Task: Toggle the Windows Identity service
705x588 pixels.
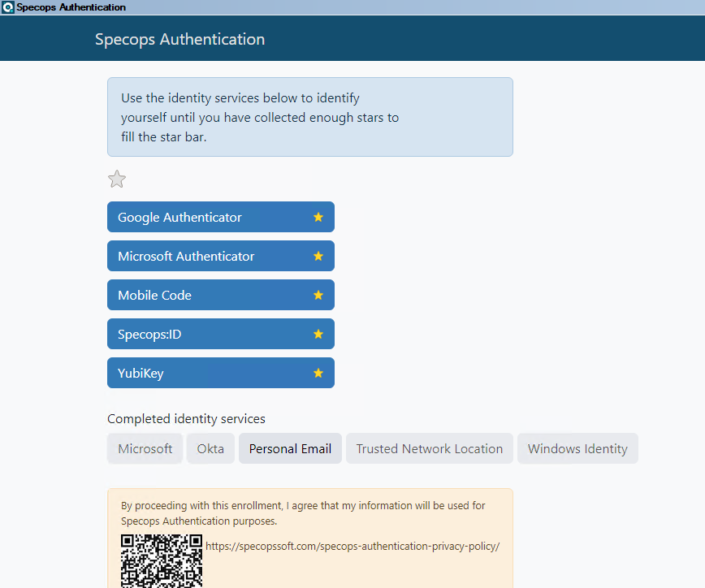Action: (x=577, y=448)
